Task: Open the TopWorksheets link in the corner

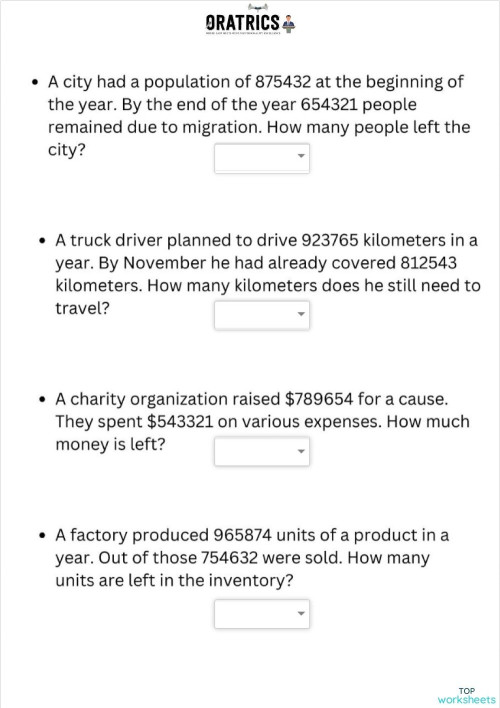Action: click(467, 695)
